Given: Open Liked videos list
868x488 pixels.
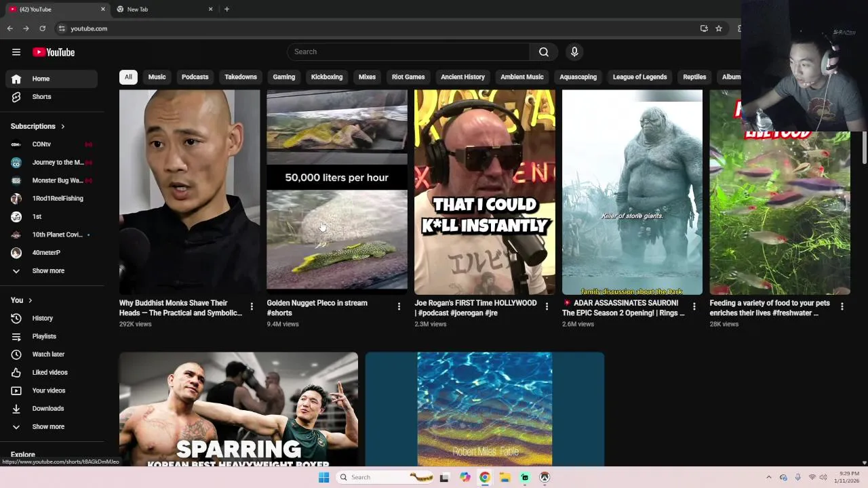Looking at the screenshot, I should (52, 372).
